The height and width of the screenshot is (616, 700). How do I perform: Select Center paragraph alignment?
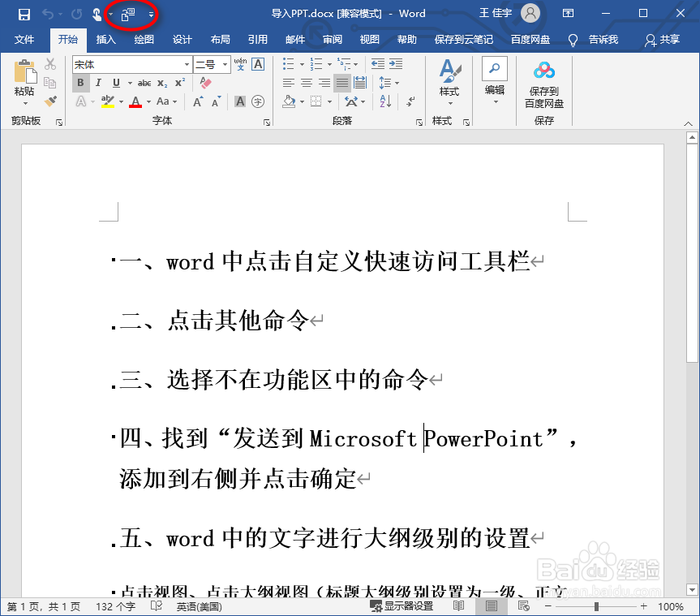(307, 83)
